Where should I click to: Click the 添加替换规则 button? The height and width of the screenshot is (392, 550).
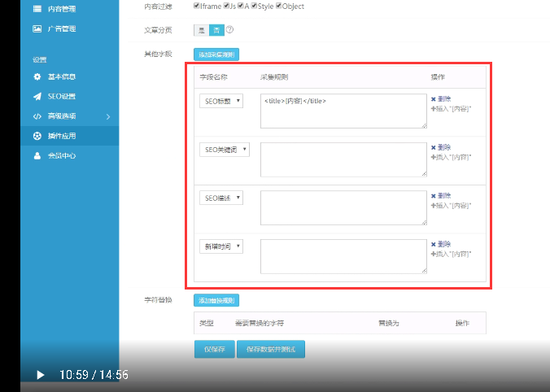point(216,300)
